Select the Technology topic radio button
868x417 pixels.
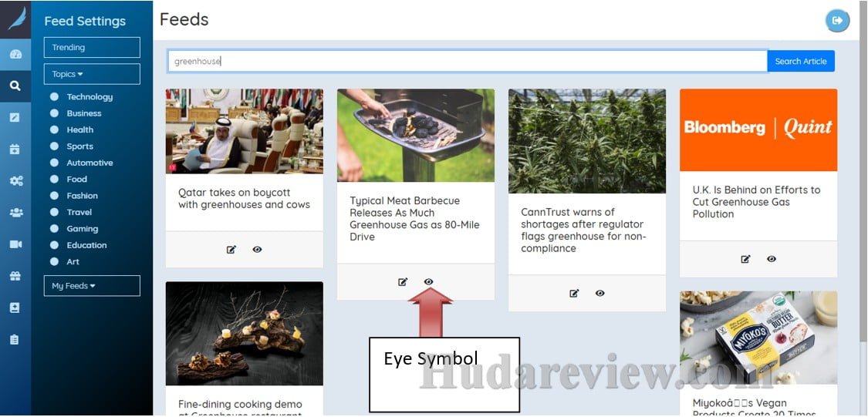click(x=54, y=97)
